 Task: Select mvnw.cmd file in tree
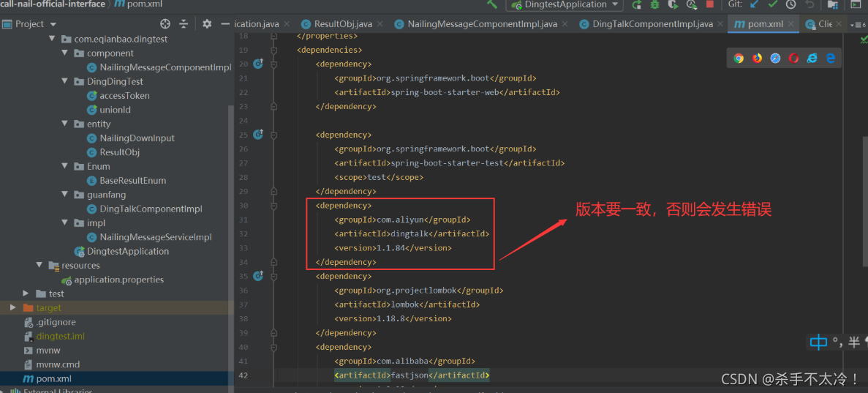pyautogui.click(x=58, y=364)
